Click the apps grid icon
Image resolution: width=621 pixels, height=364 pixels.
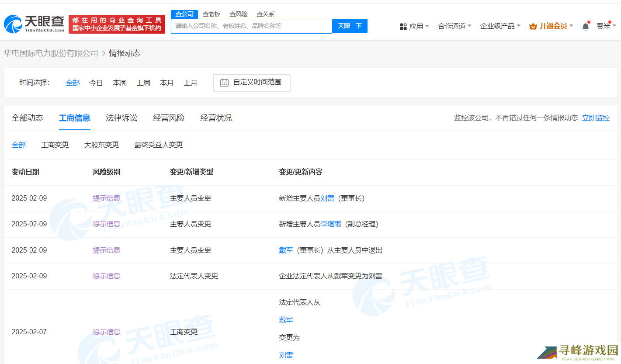click(x=403, y=26)
